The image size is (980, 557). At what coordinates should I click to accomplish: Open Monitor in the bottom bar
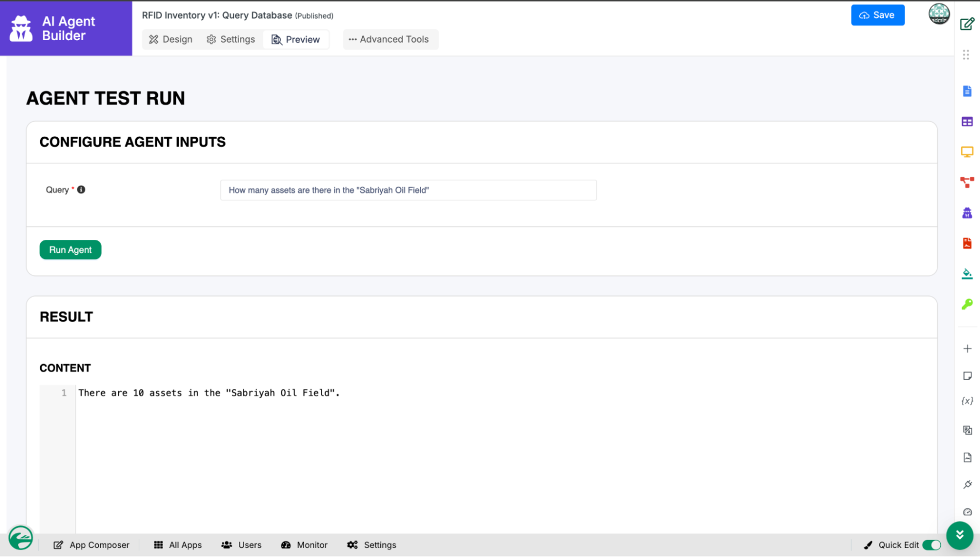point(304,545)
